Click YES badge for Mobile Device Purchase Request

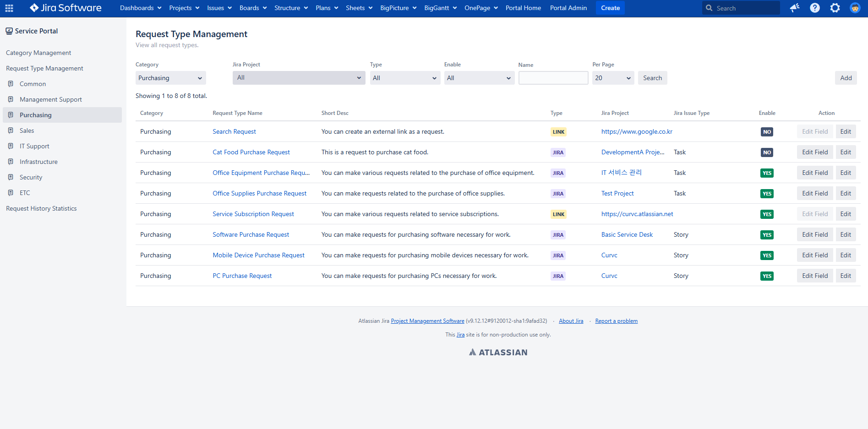(767, 255)
